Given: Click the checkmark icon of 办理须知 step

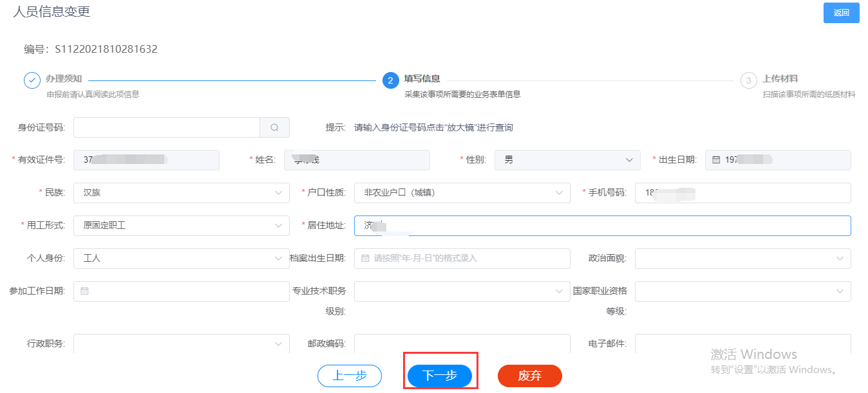Looking at the screenshot, I should [32, 80].
